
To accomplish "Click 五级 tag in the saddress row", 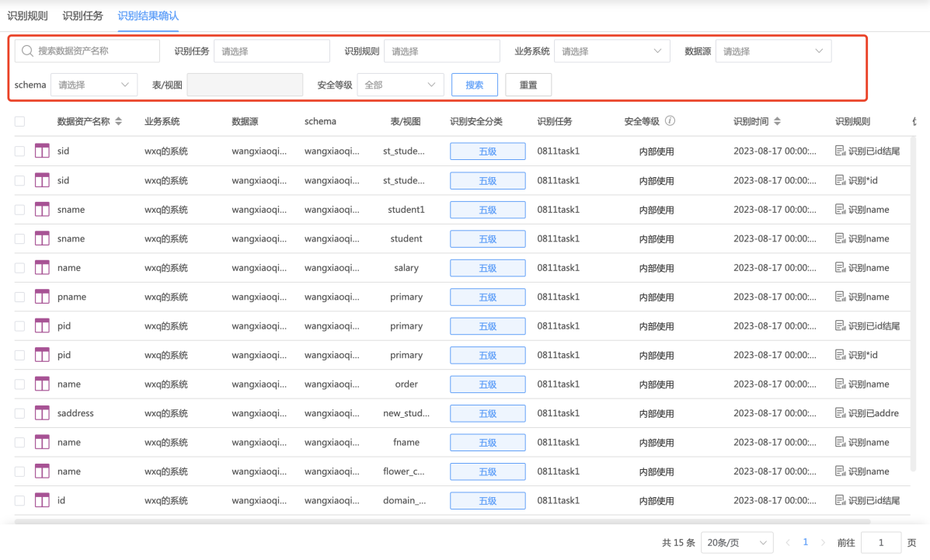I will pos(488,413).
